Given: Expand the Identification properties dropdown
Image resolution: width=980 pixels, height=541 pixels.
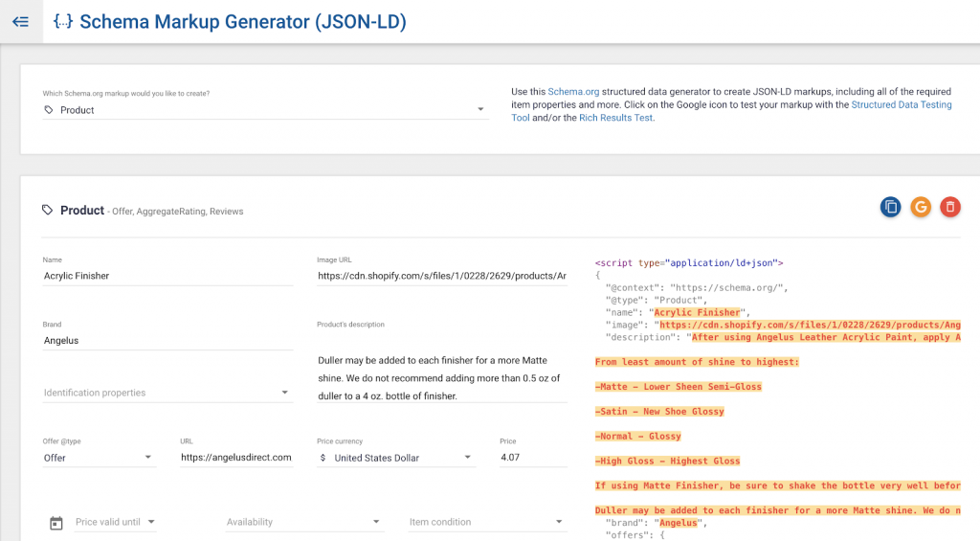Looking at the screenshot, I should pos(167,393).
